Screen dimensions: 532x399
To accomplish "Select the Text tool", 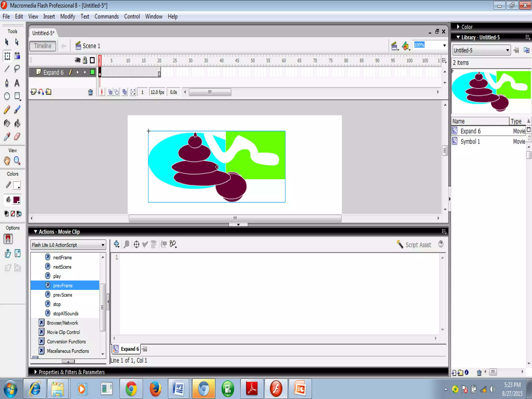I will [17, 83].
